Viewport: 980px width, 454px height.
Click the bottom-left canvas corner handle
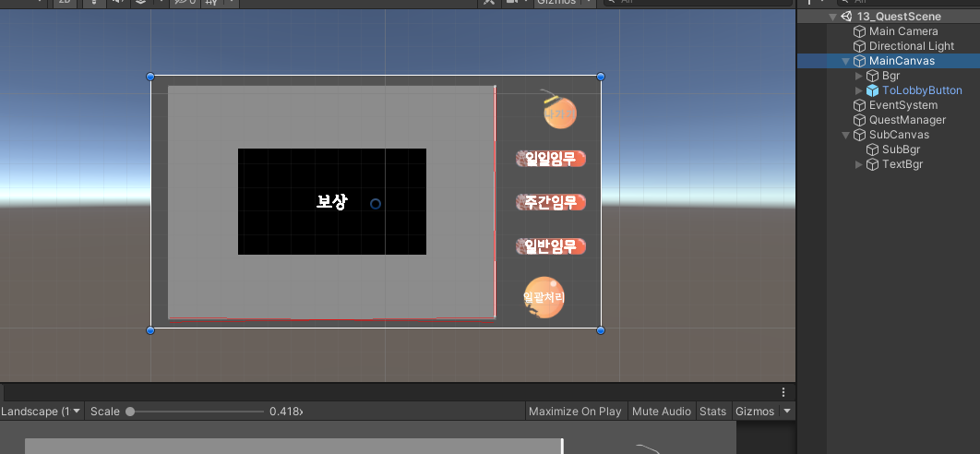150,330
